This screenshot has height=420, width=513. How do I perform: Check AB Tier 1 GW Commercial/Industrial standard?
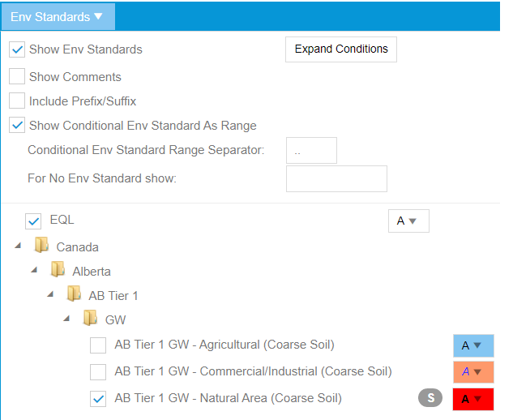point(98,372)
